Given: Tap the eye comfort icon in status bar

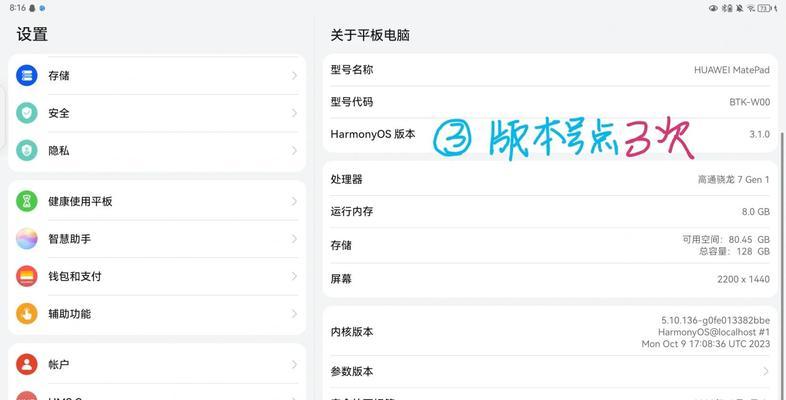Looking at the screenshot, I should 713,8.
